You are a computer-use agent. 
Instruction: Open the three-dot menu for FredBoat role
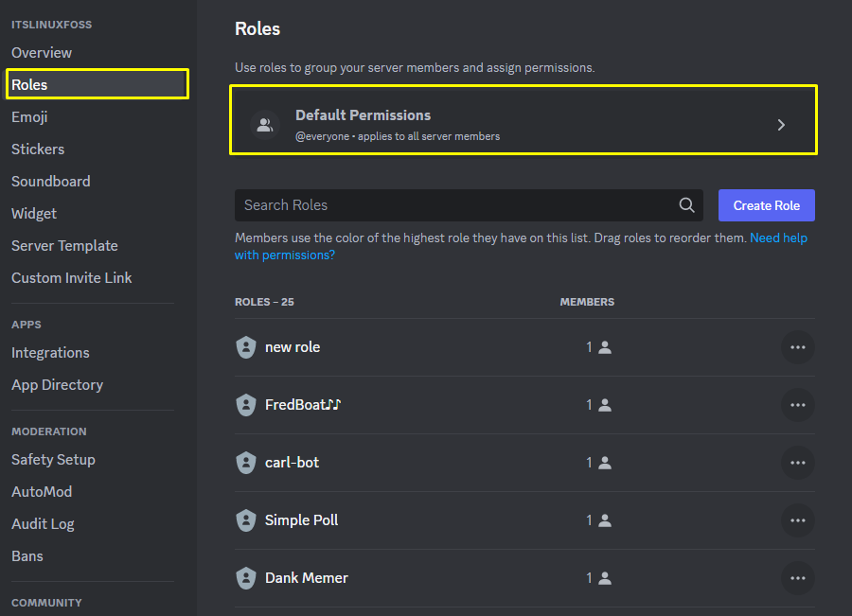pyautogui.click(x=798, y=405)
